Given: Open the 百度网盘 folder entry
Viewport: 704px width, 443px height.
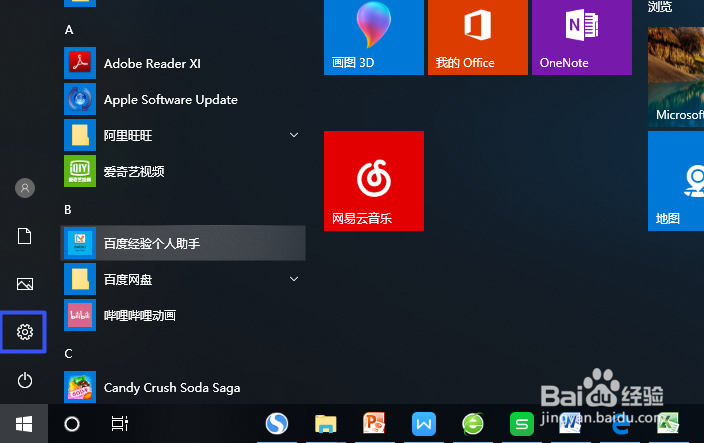Looking at the screenshot, I should point(183,279).
